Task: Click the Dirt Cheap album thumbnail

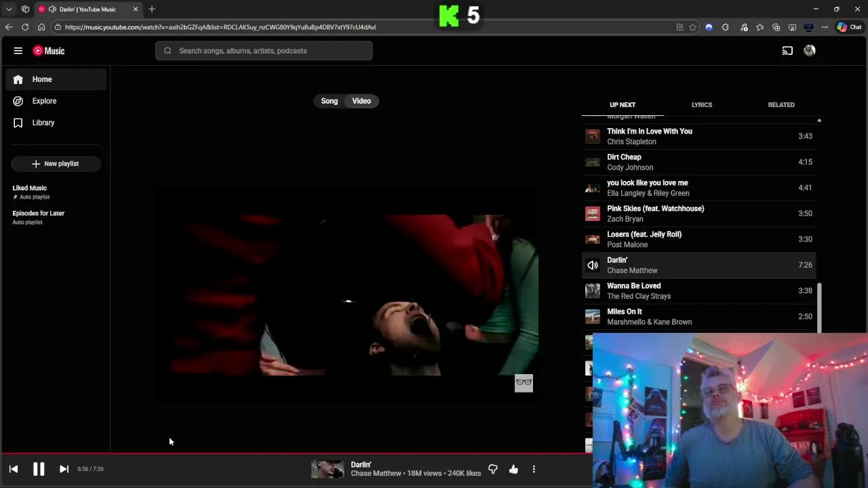Action: [x=593, y=162]
